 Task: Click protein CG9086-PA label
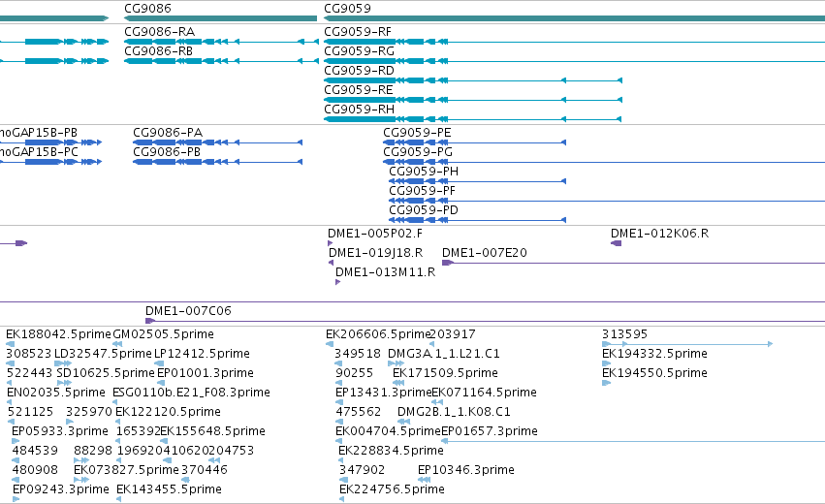point(168,133)
